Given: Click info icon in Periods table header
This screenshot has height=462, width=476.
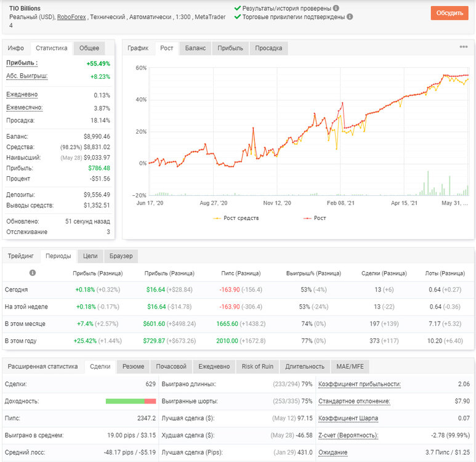Looking at the screenshot, I should pos(33,272).
